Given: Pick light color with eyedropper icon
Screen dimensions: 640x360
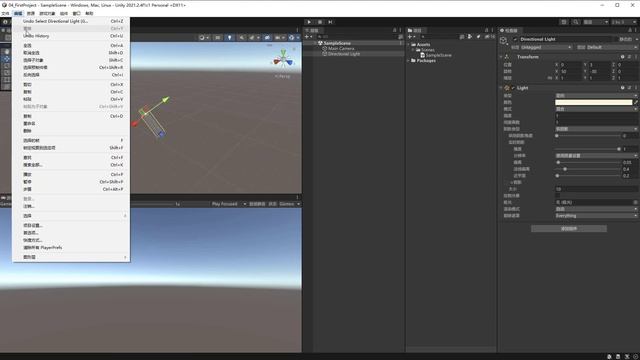Looking at the screenshot, I should 636,102.
